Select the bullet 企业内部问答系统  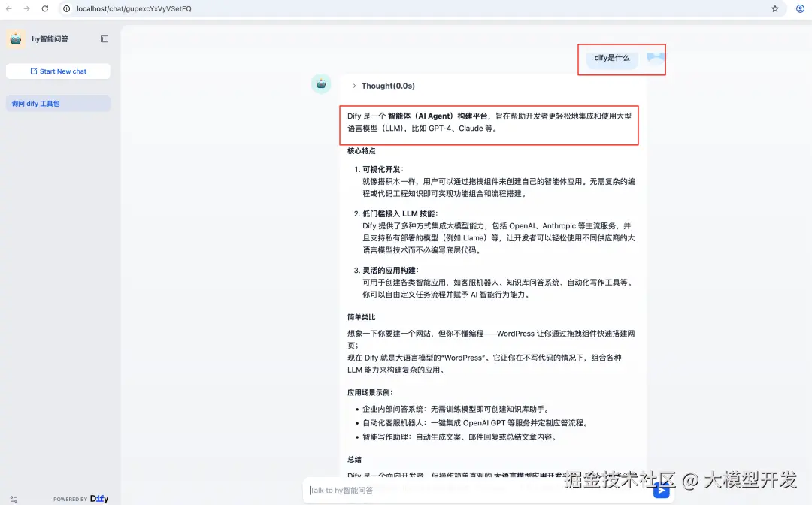[x=456, y=410]
